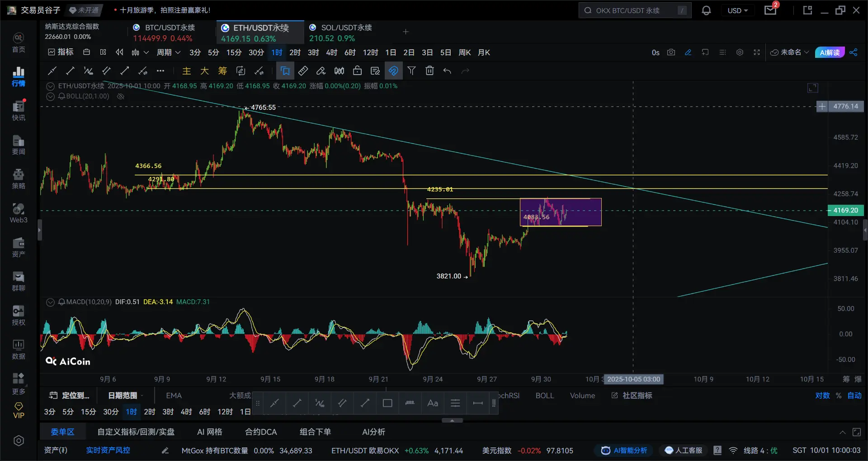Expand the bottom order panel chevron
This screenshot has width=868, height=461.
click(x=843, y=432)
